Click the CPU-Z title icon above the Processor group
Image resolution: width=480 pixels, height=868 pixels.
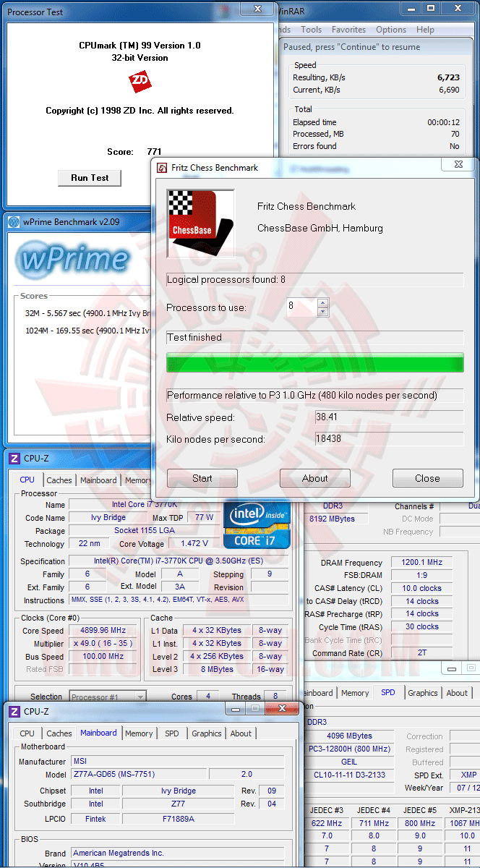pos(14,458)
